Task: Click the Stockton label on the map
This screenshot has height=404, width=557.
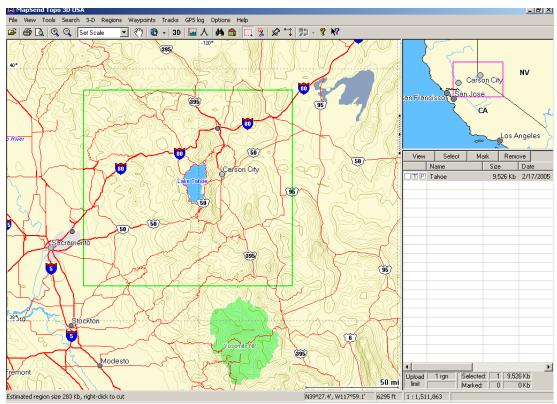Action: point(86,321)
